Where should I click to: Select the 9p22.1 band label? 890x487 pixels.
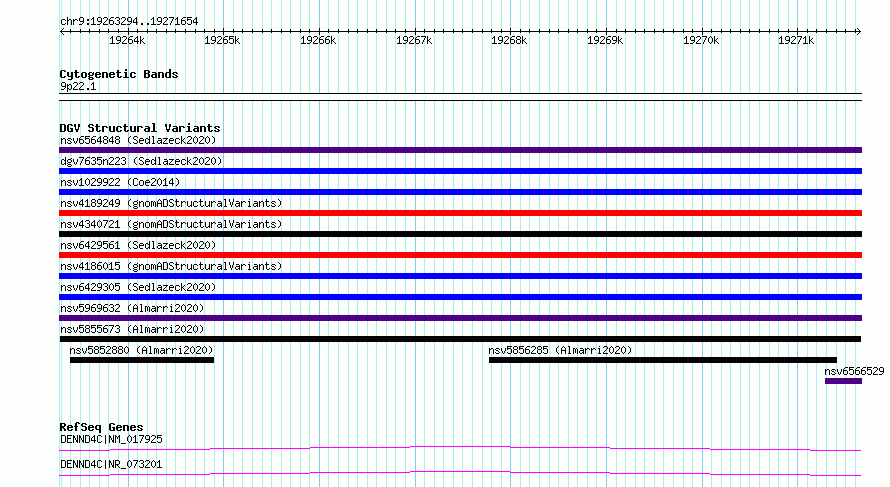click(x=78, y=86)
